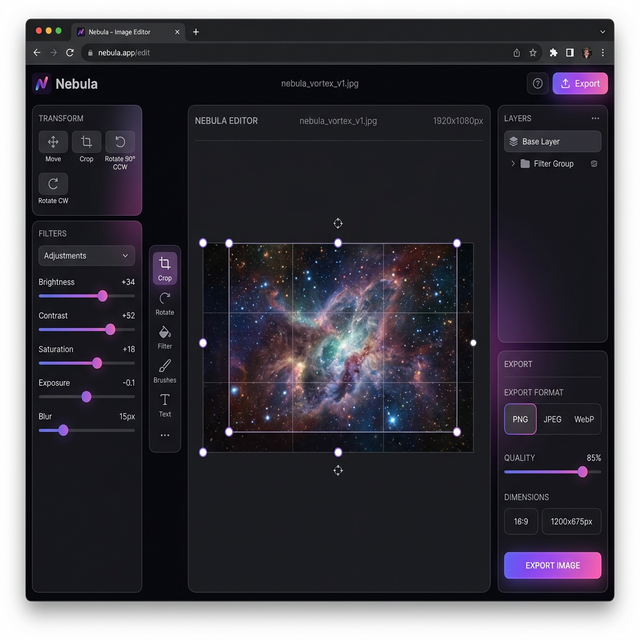Open the Chrome three-dot menu
This screenshot has width=640, height=640.
point(603,53)
